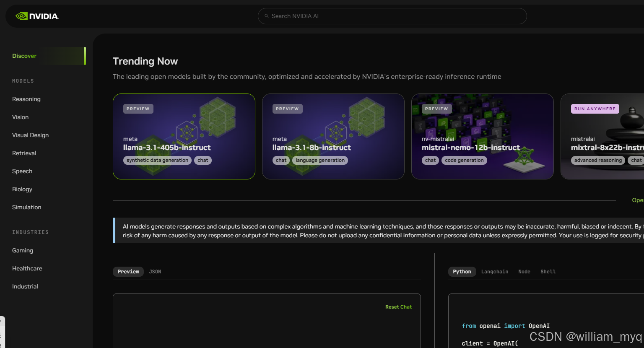Open the llama-3.1-405b-instruct model card
This screenshot has width=644, height=348.
point(184,136)
